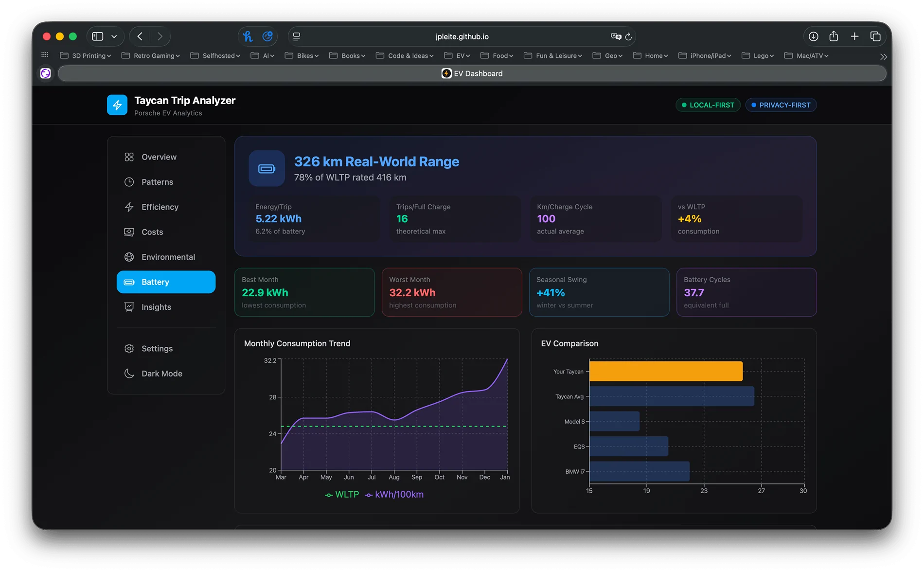Click the Safari share icon

[834, 36]
